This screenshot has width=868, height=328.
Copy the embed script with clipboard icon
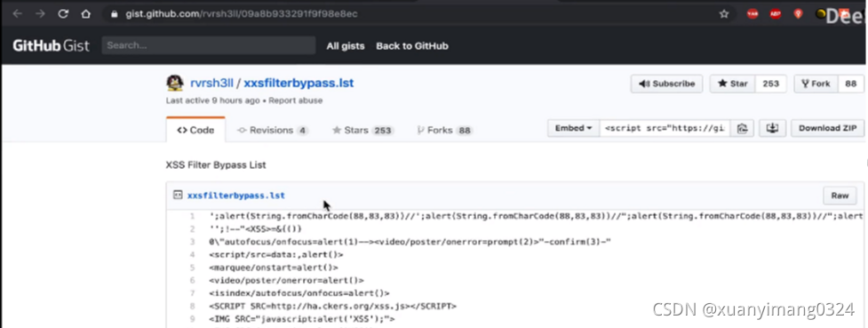click(x=743, y=128)
